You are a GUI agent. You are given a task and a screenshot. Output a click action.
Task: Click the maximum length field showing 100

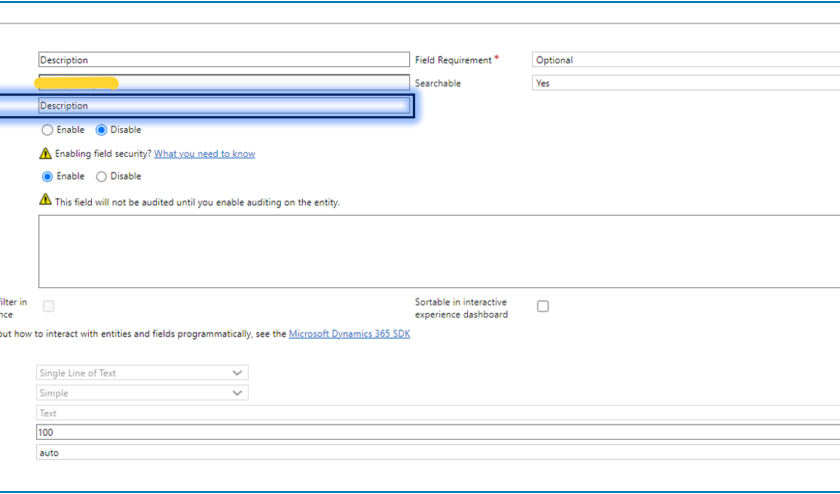(x=437, y=433)
